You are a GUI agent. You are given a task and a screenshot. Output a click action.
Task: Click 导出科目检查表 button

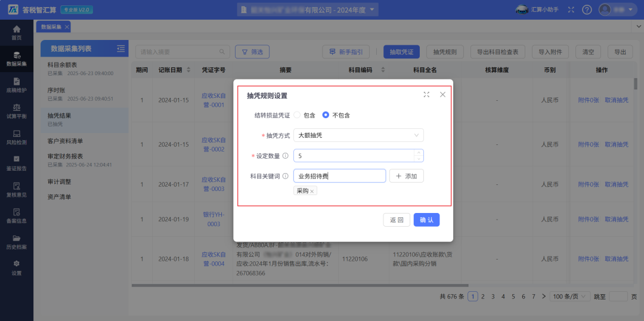(x=498, y=52)
